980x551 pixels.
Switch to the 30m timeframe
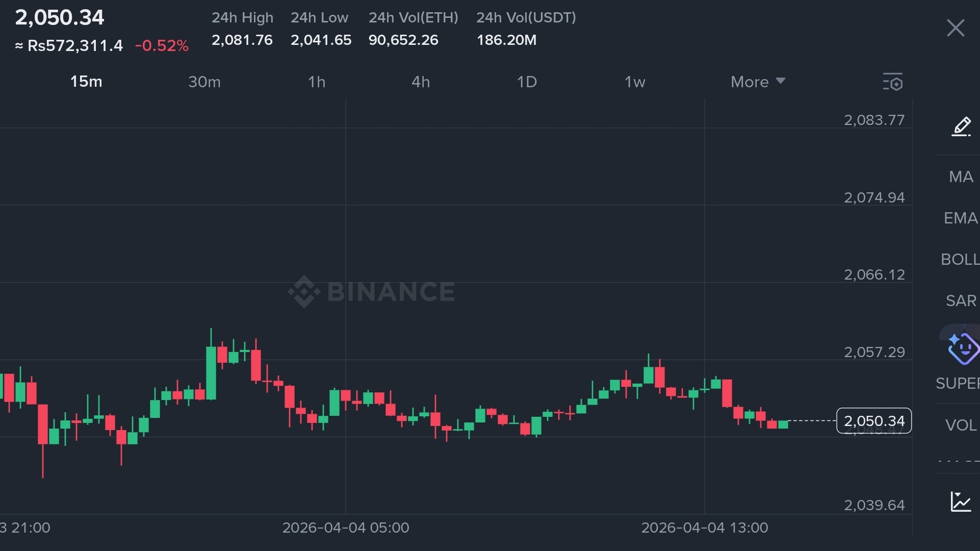click(x=204, y=82)
